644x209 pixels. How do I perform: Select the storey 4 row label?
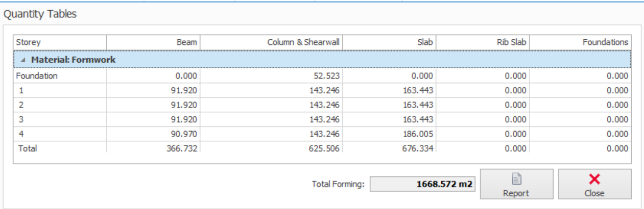[21, 134]
